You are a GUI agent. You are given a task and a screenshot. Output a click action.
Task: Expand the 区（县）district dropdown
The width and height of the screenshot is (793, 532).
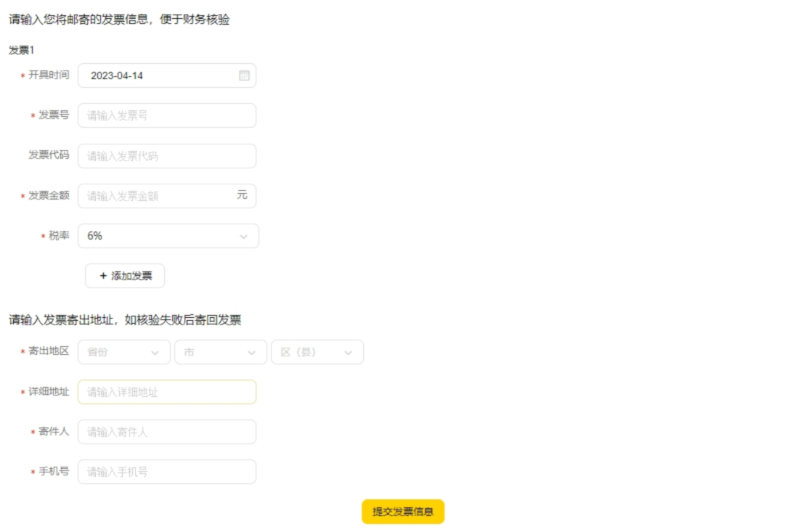[317, 352]
